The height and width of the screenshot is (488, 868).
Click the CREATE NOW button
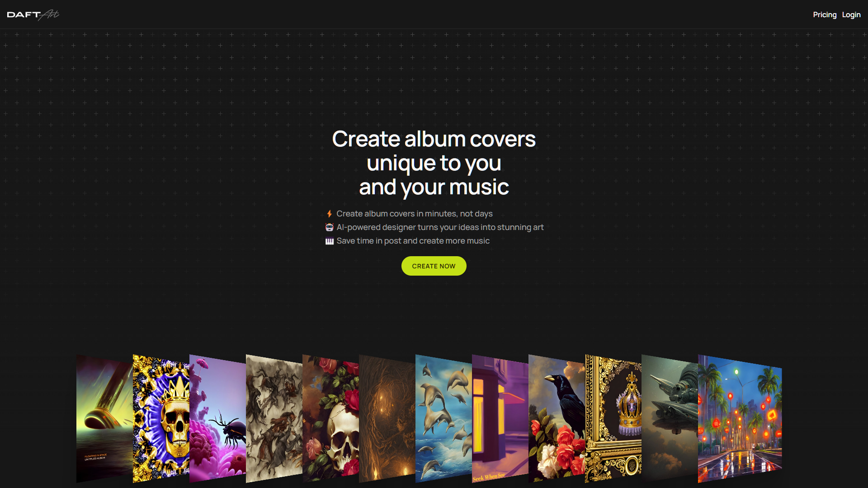[x=434, y=266]
